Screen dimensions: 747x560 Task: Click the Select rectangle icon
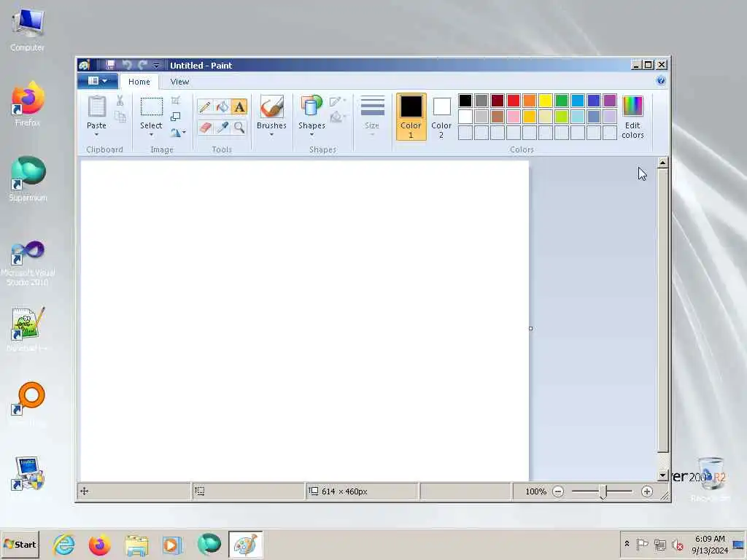click(x=152, y=106)
